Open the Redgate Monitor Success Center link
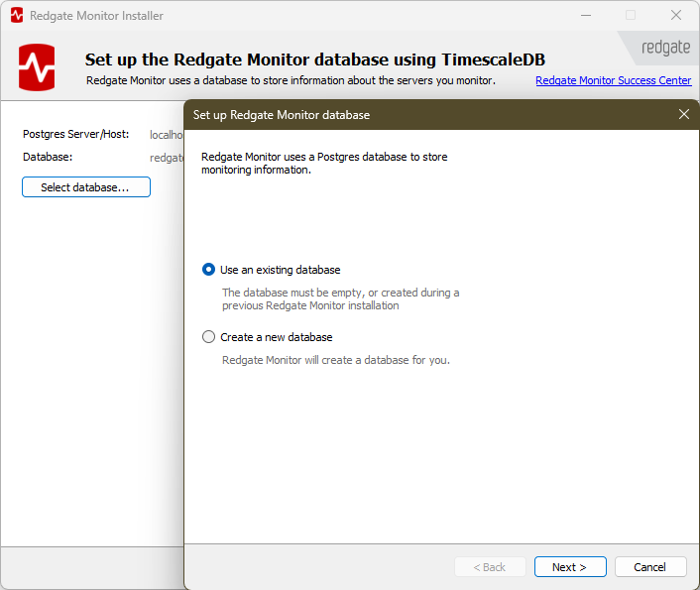Image resolution: width=700 pixels, height=590 pixels. [x=613, y=80]
